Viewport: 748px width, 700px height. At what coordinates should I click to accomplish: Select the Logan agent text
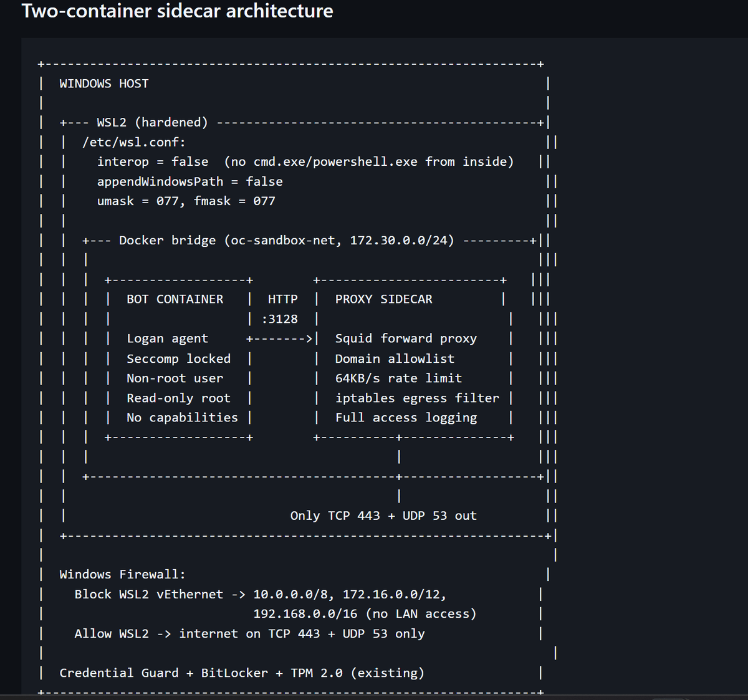[167, 338]
